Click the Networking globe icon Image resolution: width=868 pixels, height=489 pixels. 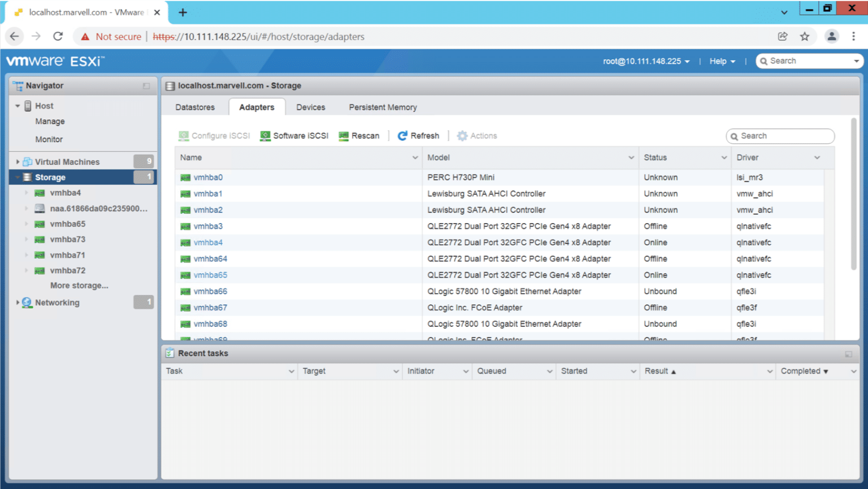(27, 303)
